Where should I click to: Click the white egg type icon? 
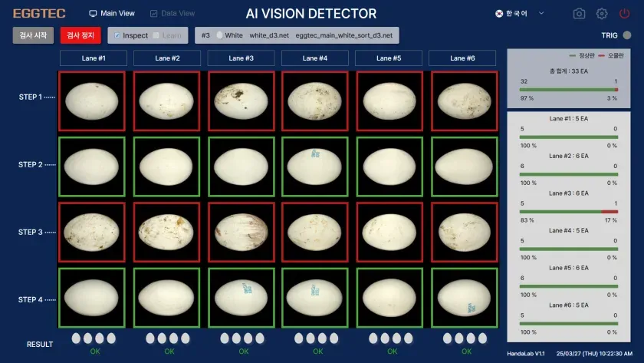click(220, 35)
